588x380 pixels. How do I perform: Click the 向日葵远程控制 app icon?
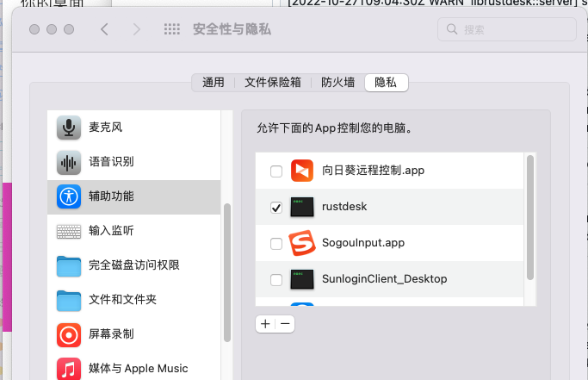302,171
